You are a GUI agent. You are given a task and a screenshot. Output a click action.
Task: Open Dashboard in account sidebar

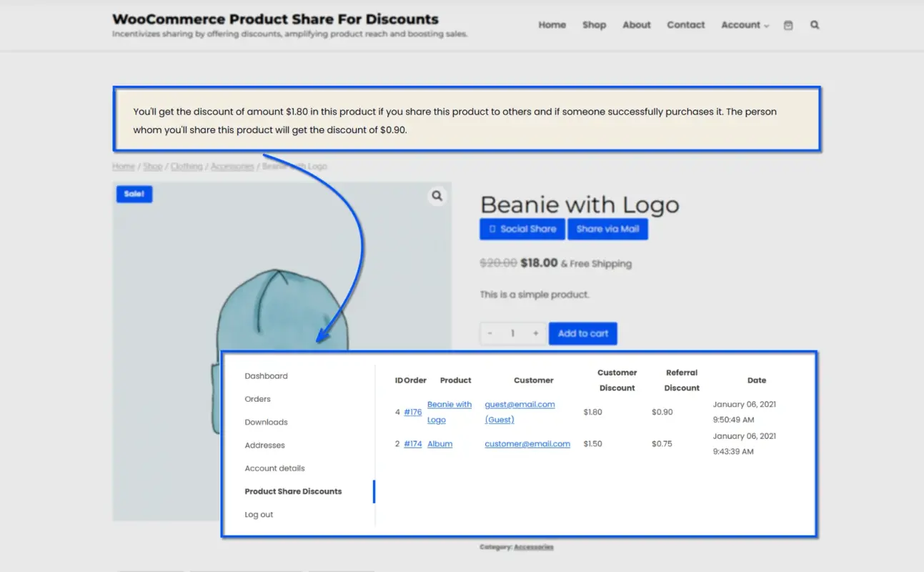[x=266, y=376]
